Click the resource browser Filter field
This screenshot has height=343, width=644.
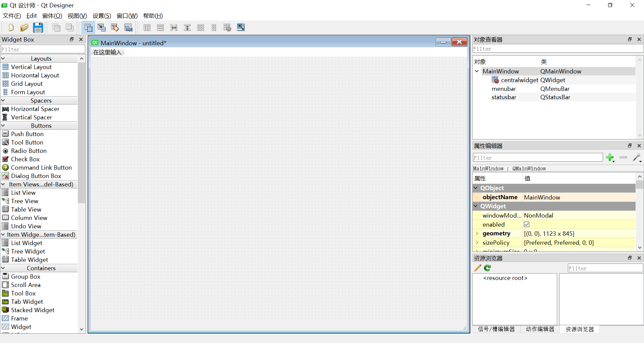point(605,268)
